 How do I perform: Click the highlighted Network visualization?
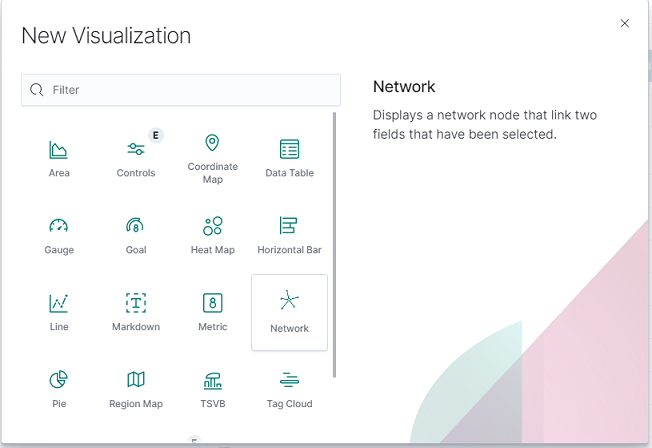tap(289, 312)
